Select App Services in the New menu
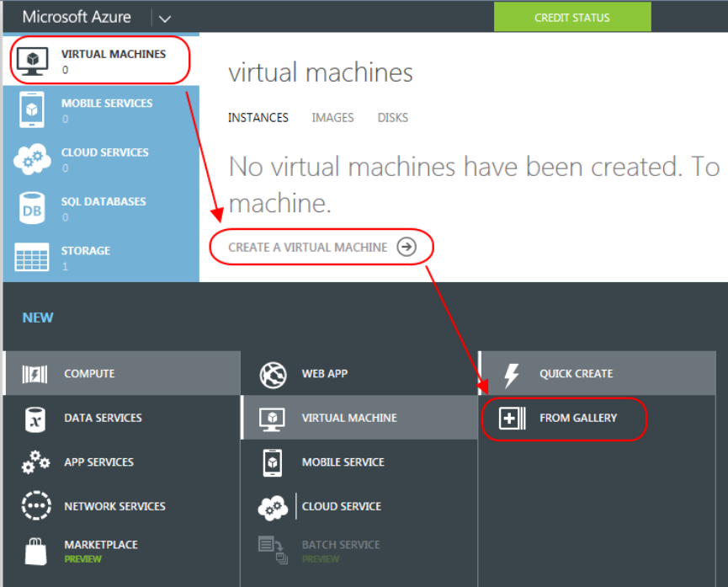The width and height of the screenshot is (728, 587). pyautogui.click(x=123, y=462)
